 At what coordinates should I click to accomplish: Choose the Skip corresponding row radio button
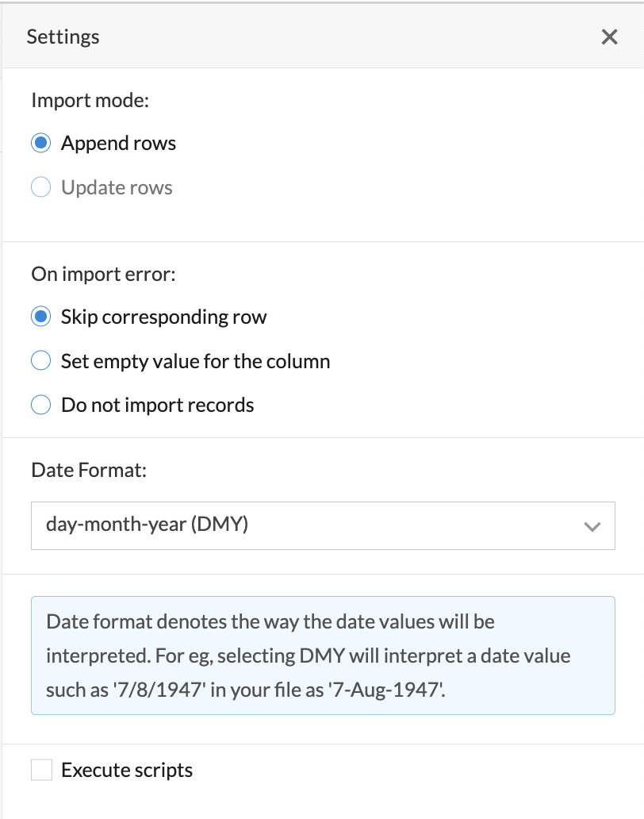(x=40, y=317)
